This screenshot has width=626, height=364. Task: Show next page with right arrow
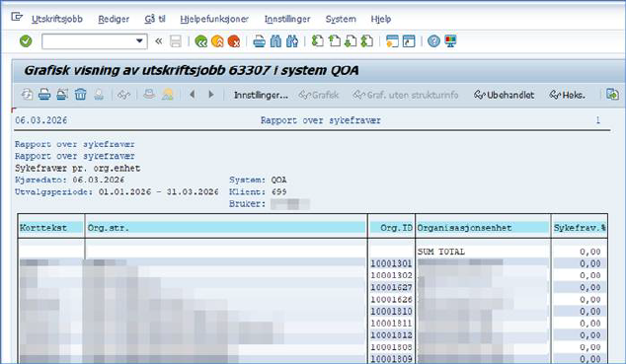(211, 95)
